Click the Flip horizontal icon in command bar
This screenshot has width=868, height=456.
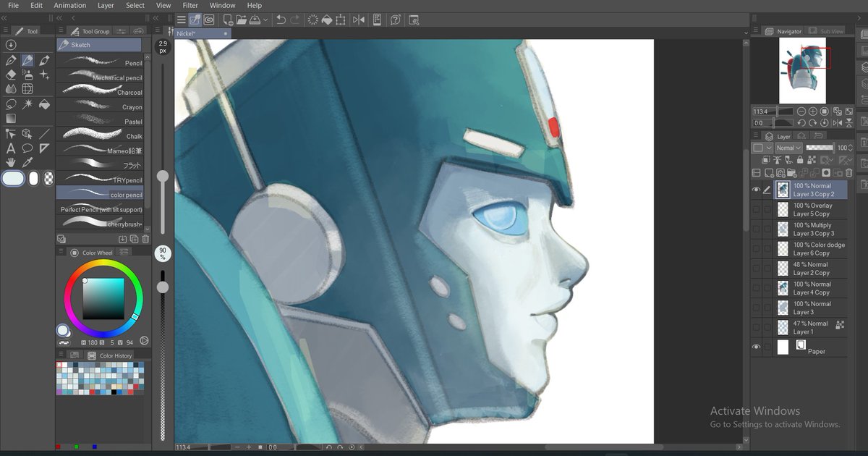click(359, 20)
